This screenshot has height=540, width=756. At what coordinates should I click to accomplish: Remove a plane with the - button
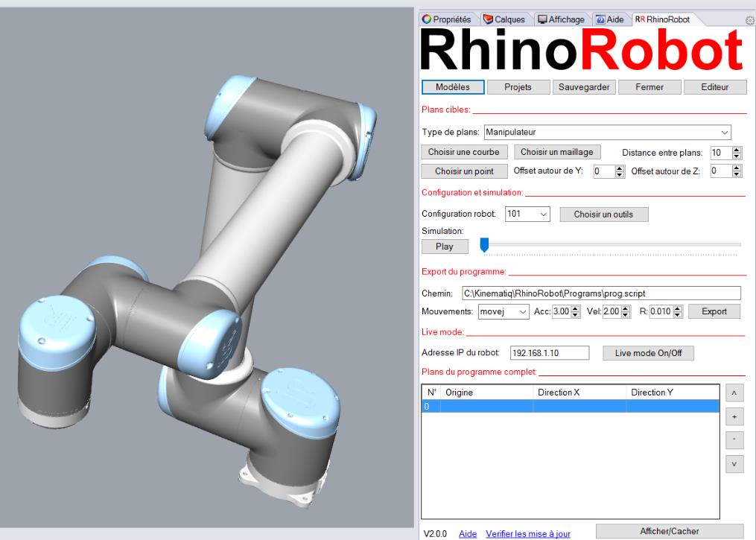733,439
